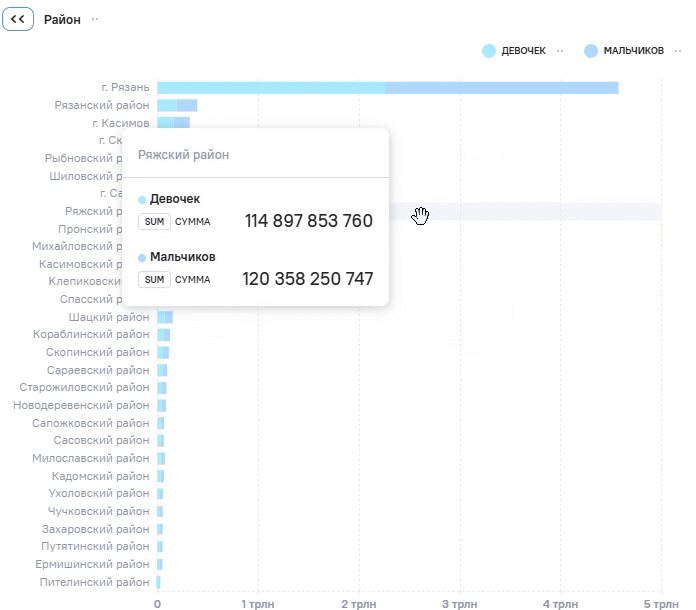The image size is (696, 610).
Task: Click the double-chevron back button
Action: [18, 19]
